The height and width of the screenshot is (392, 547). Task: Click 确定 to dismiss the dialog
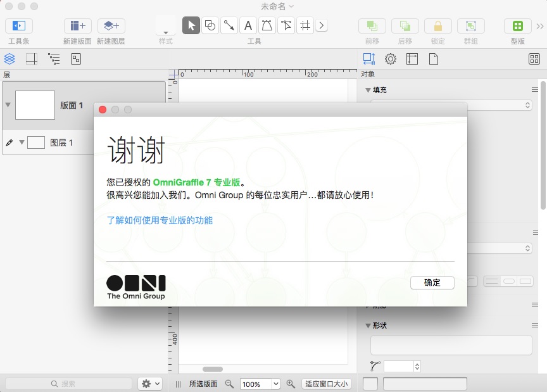point(432,282)
